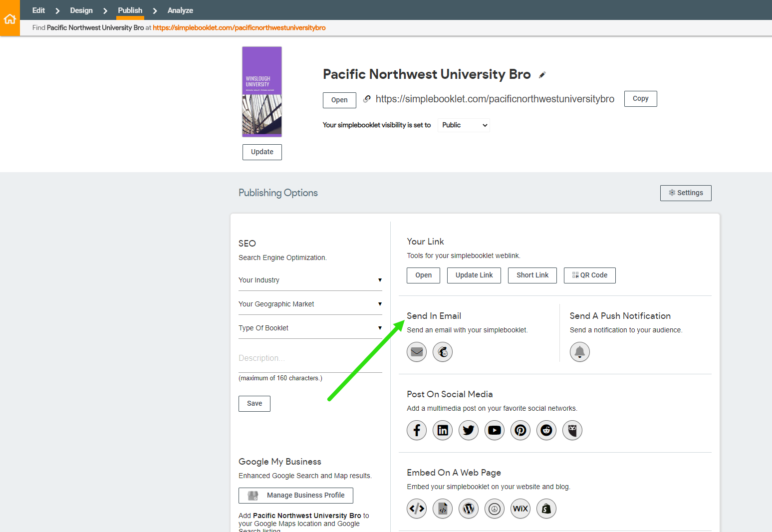The width and height of the screenshot is (772, 532).
Task: Expand Your Geographic Market dropdown
Action: pos(310,304)
